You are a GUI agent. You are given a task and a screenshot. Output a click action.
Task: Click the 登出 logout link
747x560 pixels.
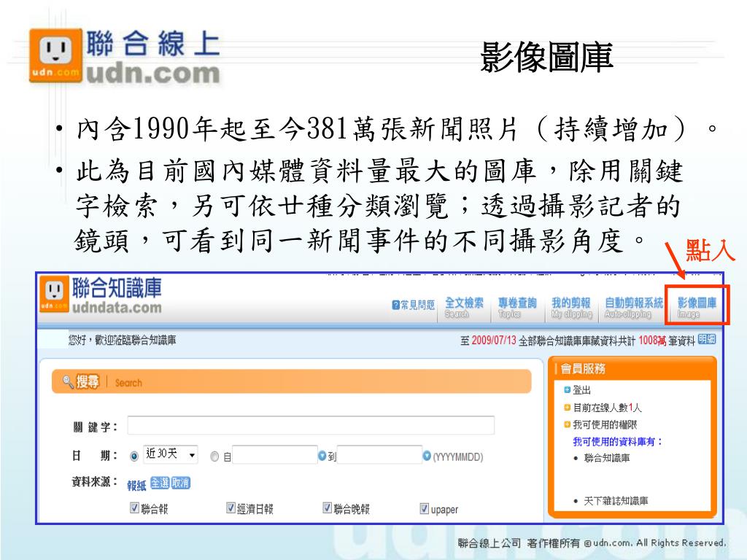581,390
